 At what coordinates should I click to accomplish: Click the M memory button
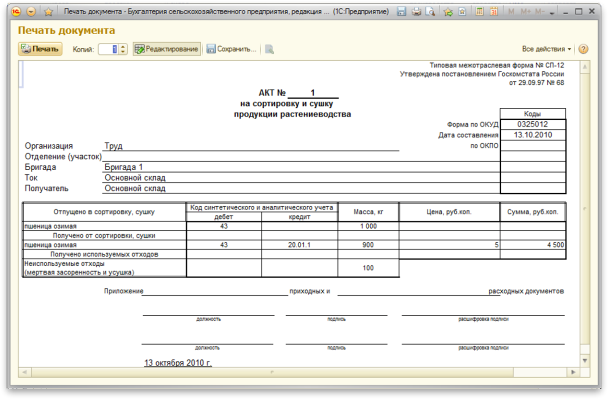(511, 12)
